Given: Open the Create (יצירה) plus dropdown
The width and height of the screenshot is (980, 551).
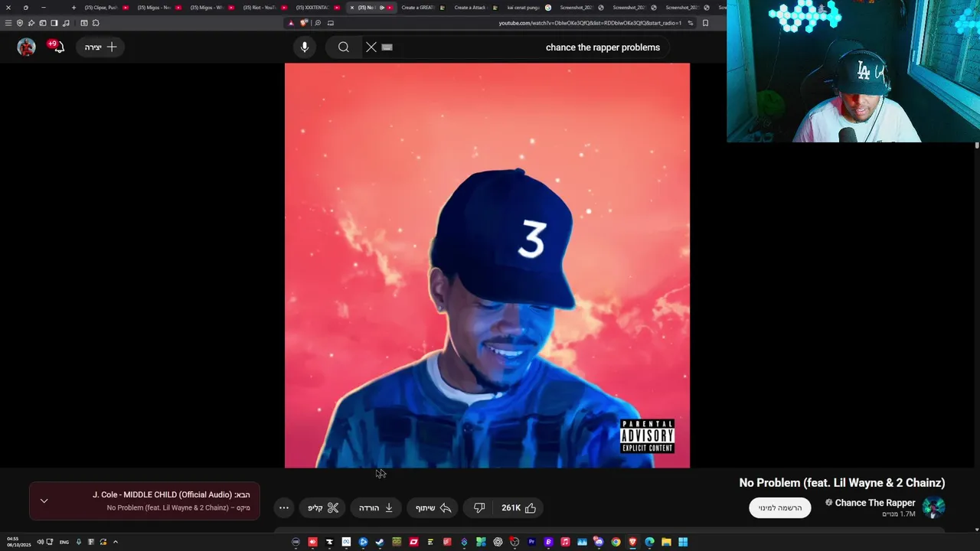Looking at the screenshot, I should [x=101, y=47].
